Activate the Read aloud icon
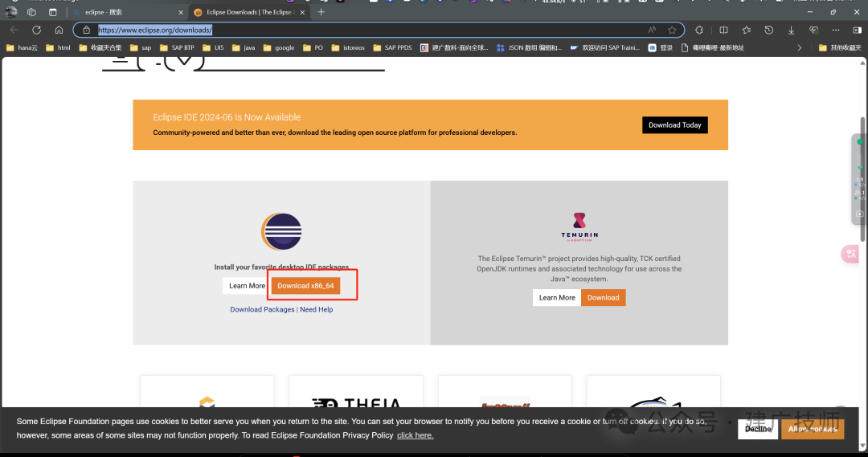Screen dimensions: 868x457 (652, 30)
